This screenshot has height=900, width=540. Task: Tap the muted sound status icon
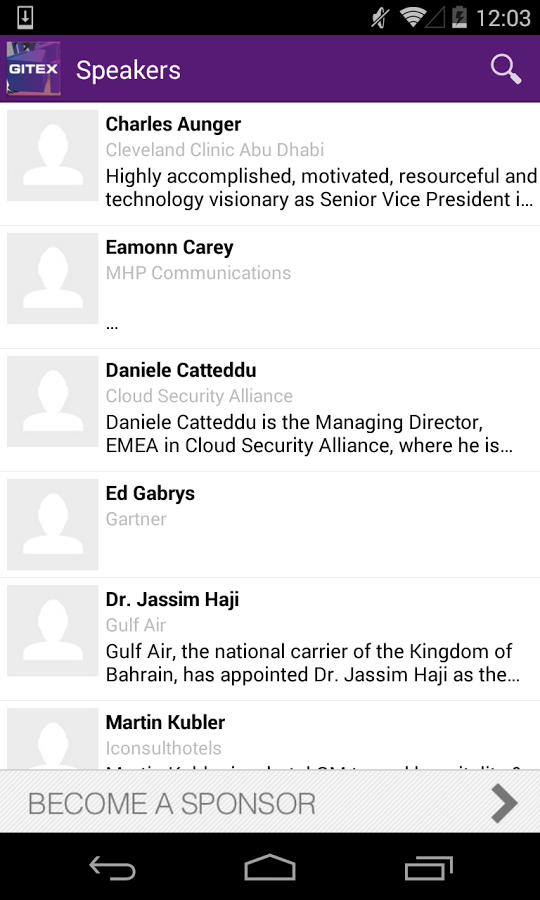click(x=379, y=18)
